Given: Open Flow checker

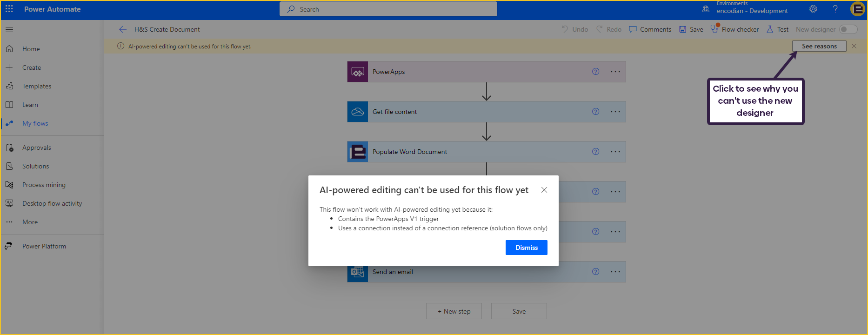Looking at the screenshot, I should [x=734, y=29].
